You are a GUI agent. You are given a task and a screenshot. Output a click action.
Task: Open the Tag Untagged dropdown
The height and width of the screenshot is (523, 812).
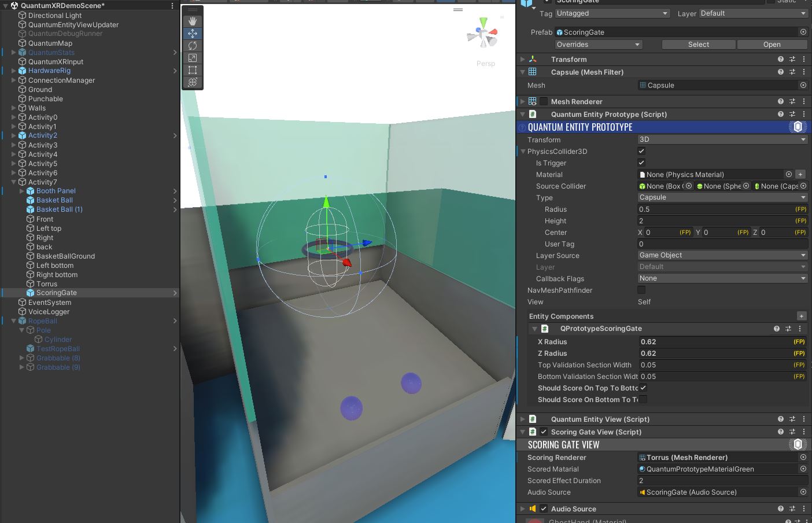click(x=612, y=13)
